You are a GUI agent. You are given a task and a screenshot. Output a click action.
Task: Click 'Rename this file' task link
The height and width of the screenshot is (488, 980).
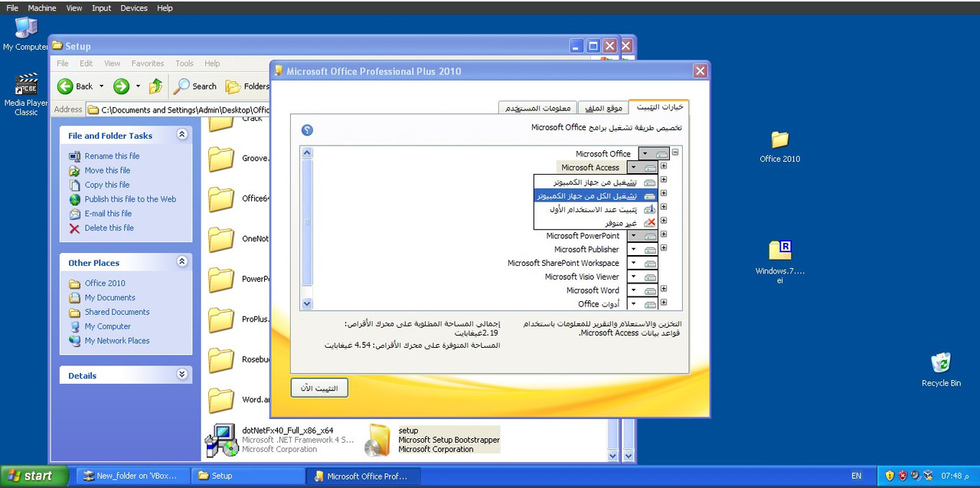(x=112, y=156)
